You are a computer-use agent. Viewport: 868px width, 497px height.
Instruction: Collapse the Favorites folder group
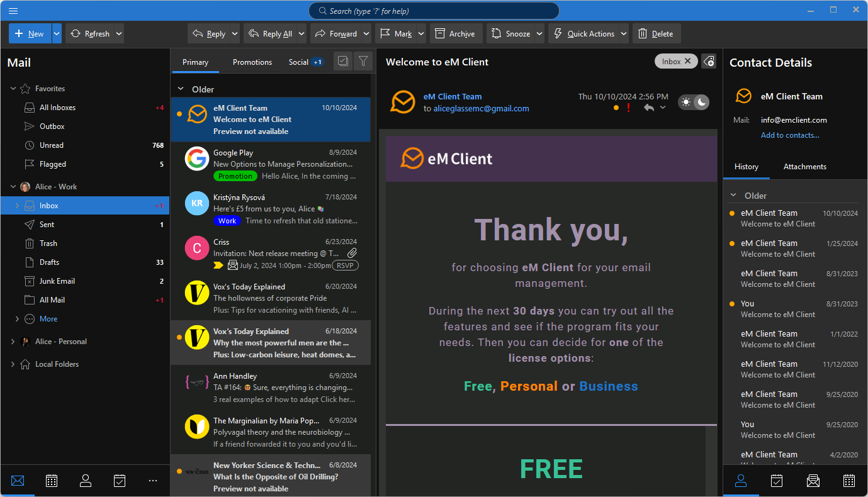click(x=13, y=89)
